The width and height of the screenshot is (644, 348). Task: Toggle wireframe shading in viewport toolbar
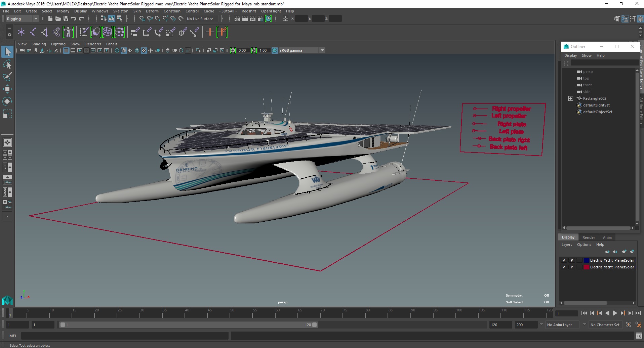[x=117, y=50]
